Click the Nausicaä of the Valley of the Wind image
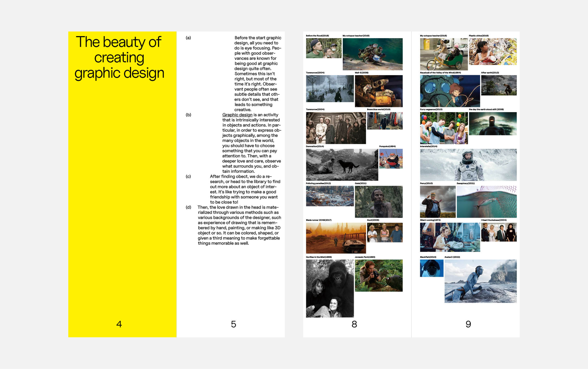Screen dimensions: 588x369 pos(450,91)
